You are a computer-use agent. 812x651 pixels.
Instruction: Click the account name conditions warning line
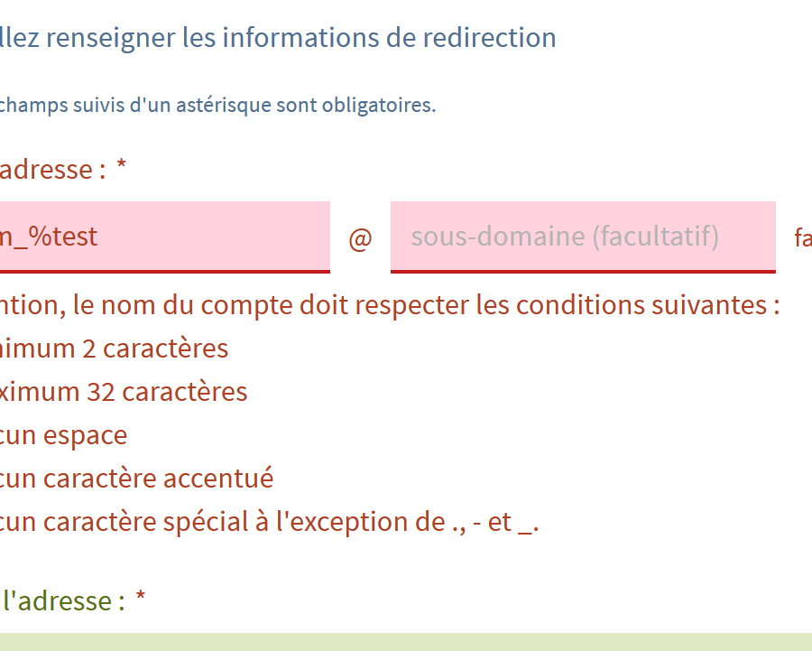388,305
